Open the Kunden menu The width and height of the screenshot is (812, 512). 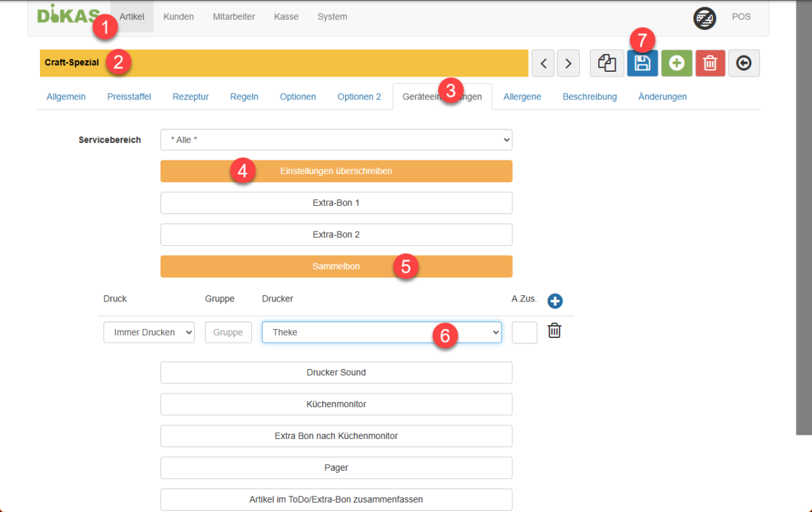179,17
